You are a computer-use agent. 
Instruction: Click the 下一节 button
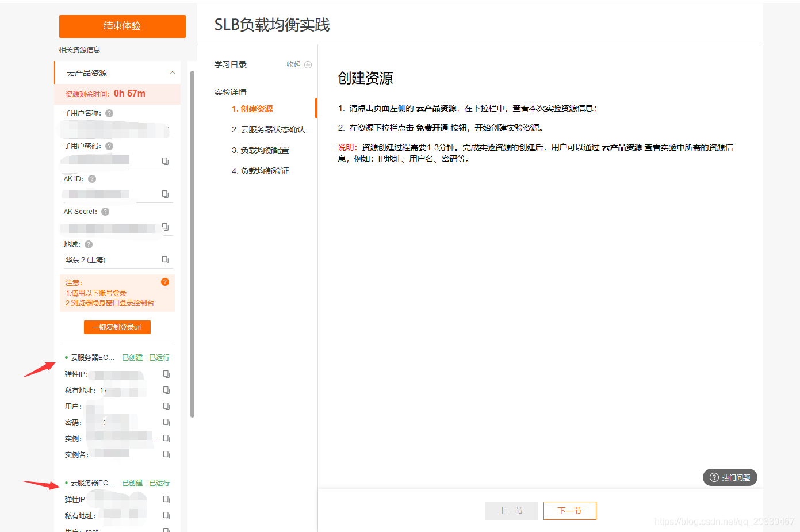(569, 510)
